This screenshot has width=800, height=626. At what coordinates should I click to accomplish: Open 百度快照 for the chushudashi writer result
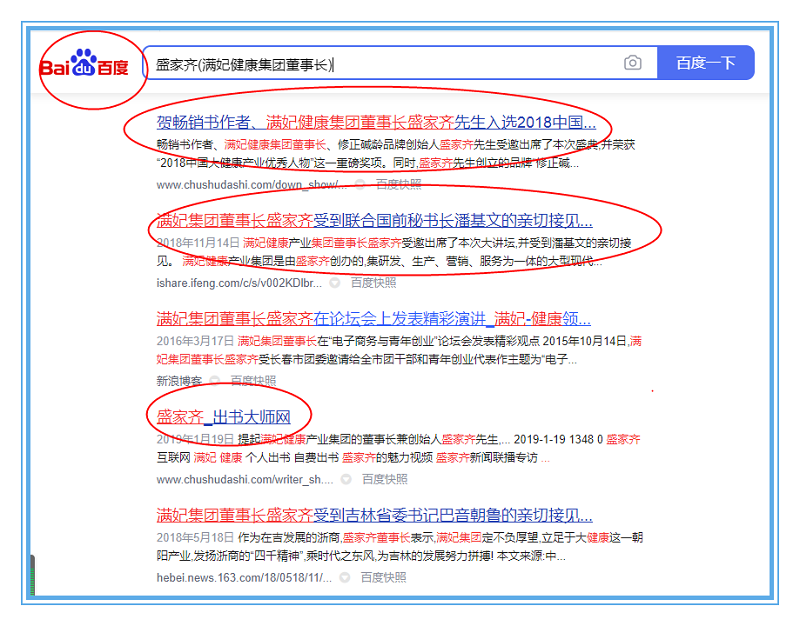pyautogui.click(x=382, y=479)
